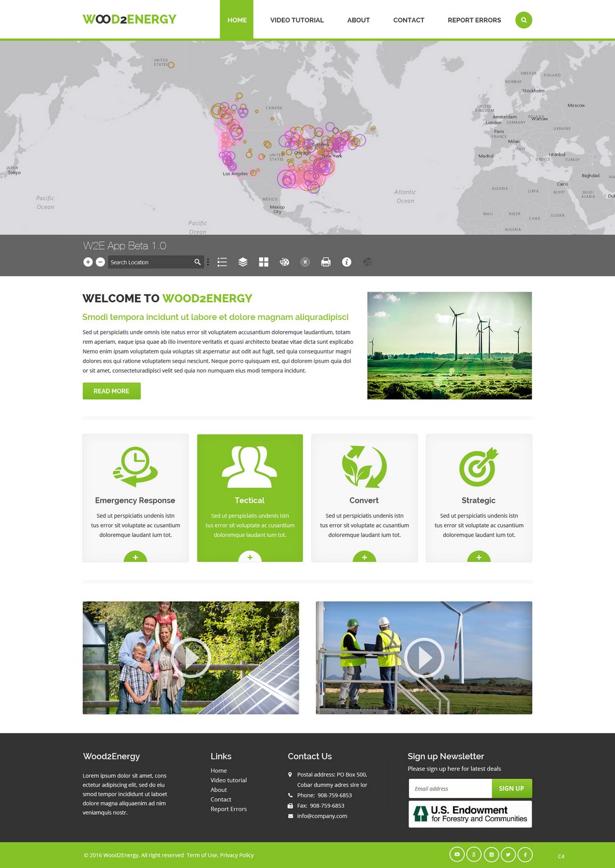Screen dimensions: 615x868
Task: Open Contact in top navigation
Action: click(x=409, y=20)
